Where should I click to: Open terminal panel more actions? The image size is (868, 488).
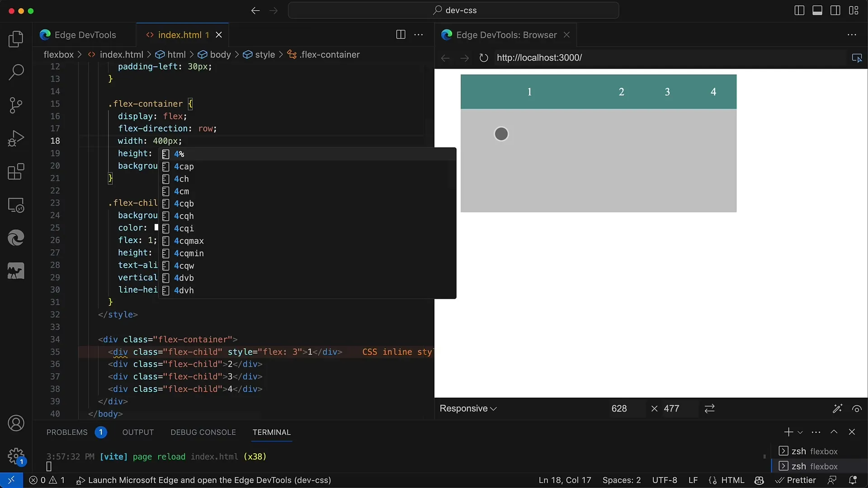click(x=816, y=432)
